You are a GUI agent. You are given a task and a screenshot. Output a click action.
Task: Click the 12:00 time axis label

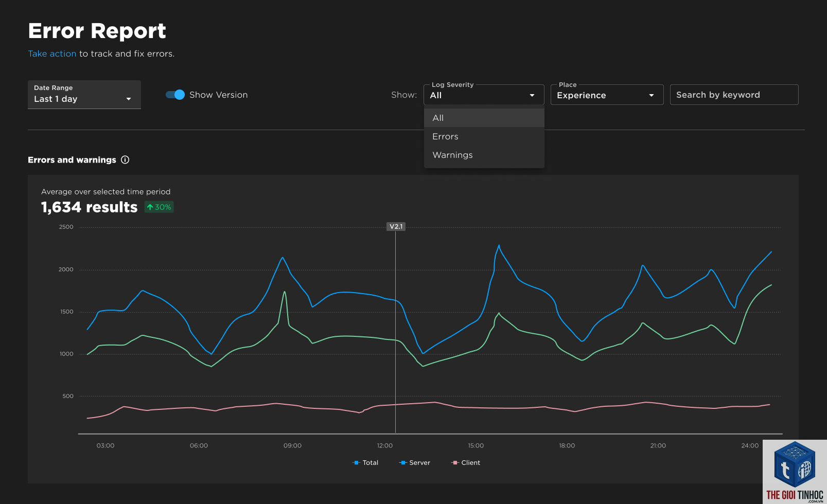[x=385, y=445]
